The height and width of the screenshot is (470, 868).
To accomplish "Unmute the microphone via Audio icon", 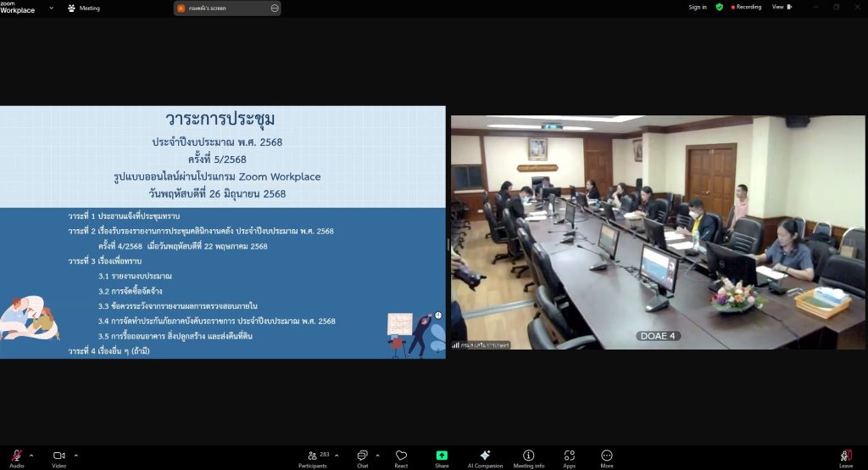I will click(16, 456).
